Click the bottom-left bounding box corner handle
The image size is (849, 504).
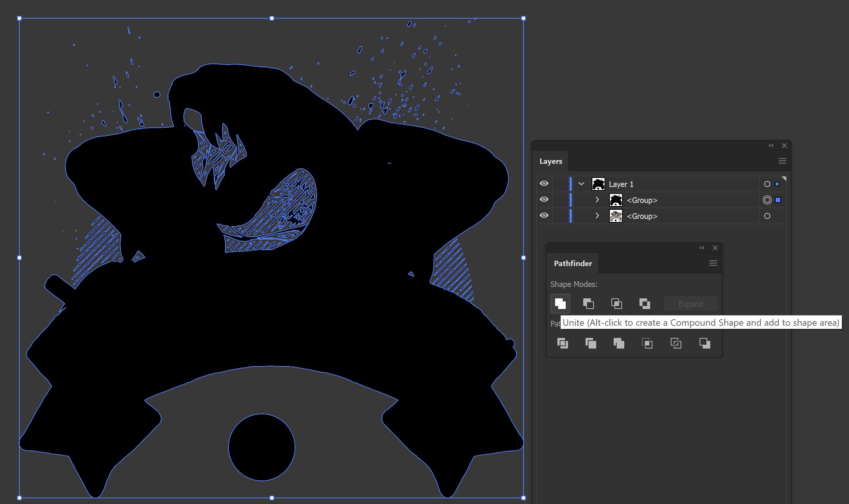coord(19,498)
